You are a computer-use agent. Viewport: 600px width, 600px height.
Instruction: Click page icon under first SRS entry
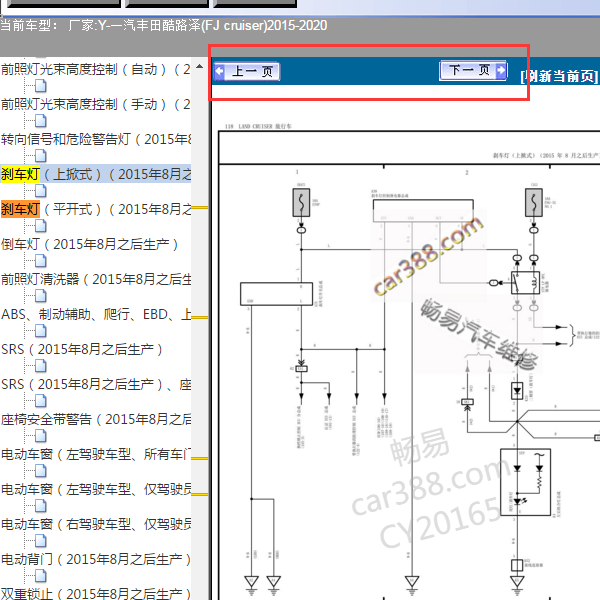click(41, 366)
